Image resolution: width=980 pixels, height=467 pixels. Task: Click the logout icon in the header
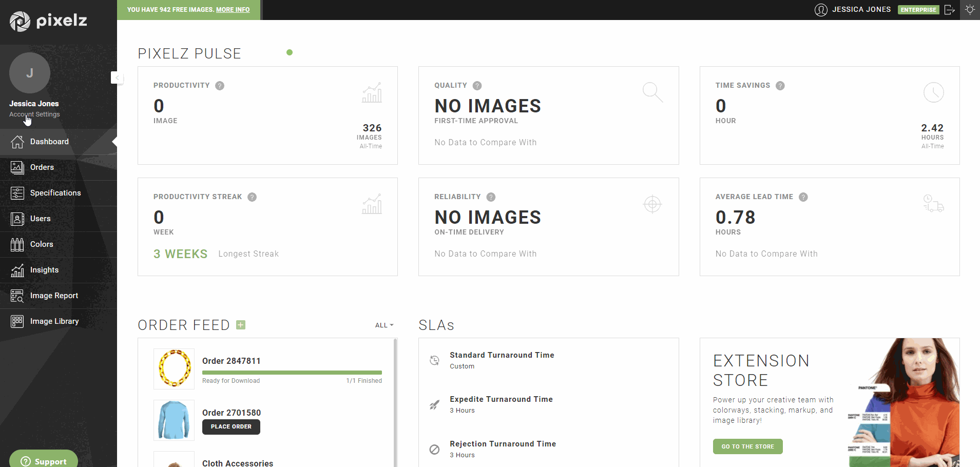tap(950, 10)
